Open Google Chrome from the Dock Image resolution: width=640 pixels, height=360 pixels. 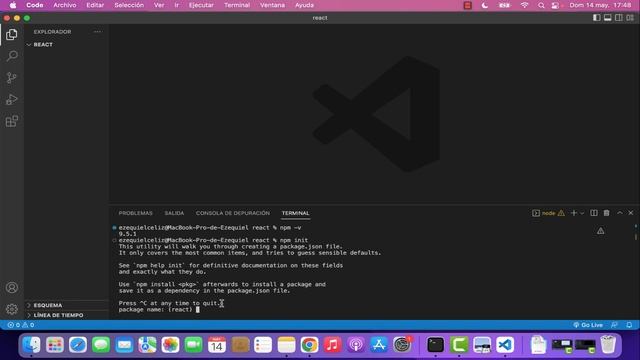click(x=309, y=345)
